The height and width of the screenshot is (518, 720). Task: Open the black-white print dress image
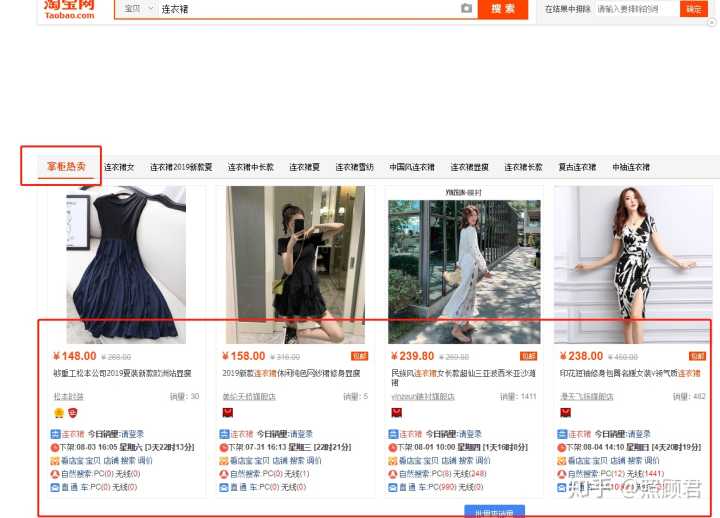click(x=633, y=265)
